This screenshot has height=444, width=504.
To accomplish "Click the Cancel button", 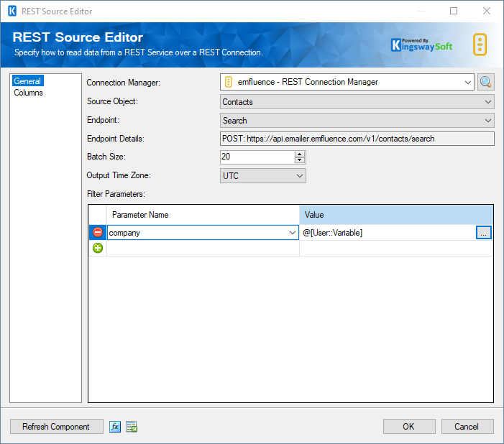I will (x=467, y=427).
